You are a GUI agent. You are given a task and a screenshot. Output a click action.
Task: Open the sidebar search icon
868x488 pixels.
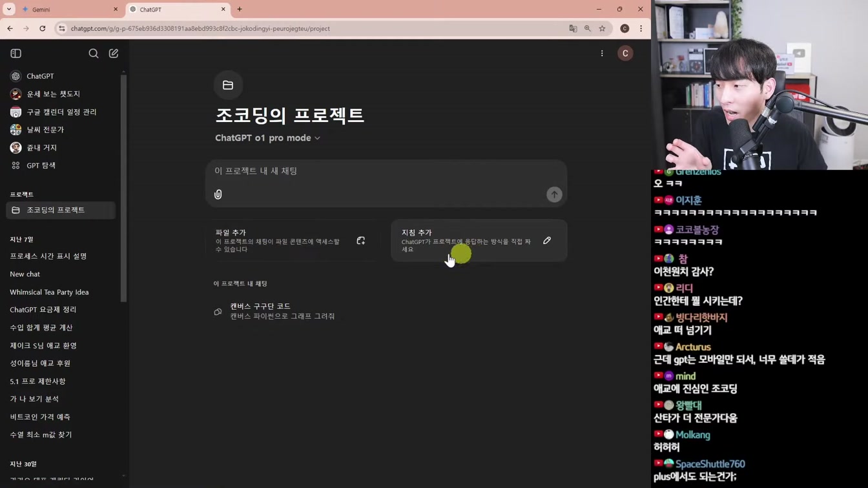pos(94,54)
